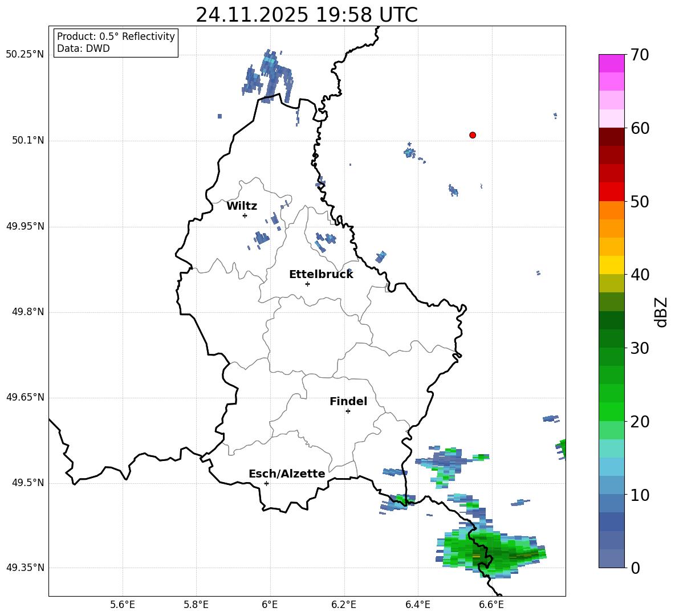Click the Ettelbruck station cross marker
This screenshot has height=616, width=675.
(x=307, y=284)
